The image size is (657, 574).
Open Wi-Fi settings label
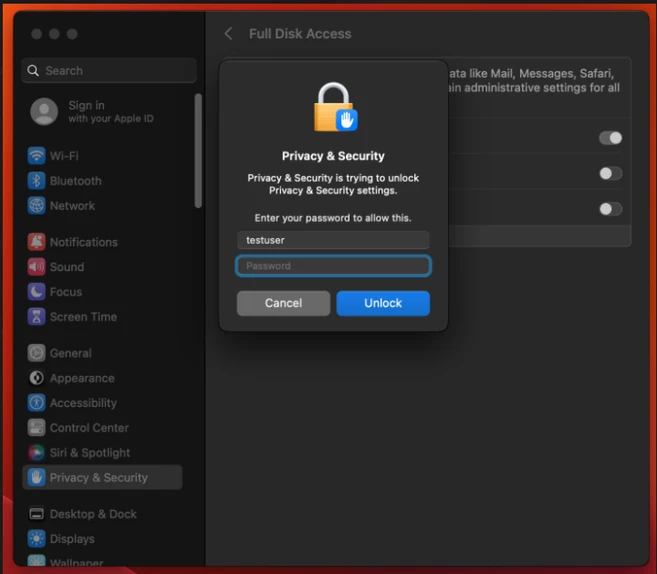pos(64,156)
